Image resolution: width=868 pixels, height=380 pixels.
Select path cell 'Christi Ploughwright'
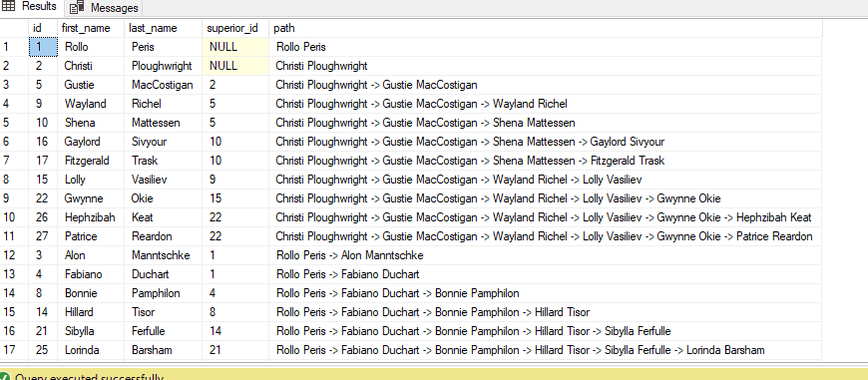(546, 66)
